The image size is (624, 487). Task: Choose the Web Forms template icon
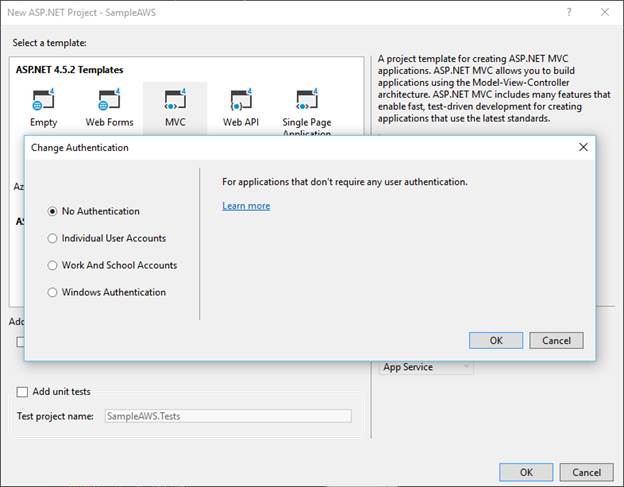[109, 99]
